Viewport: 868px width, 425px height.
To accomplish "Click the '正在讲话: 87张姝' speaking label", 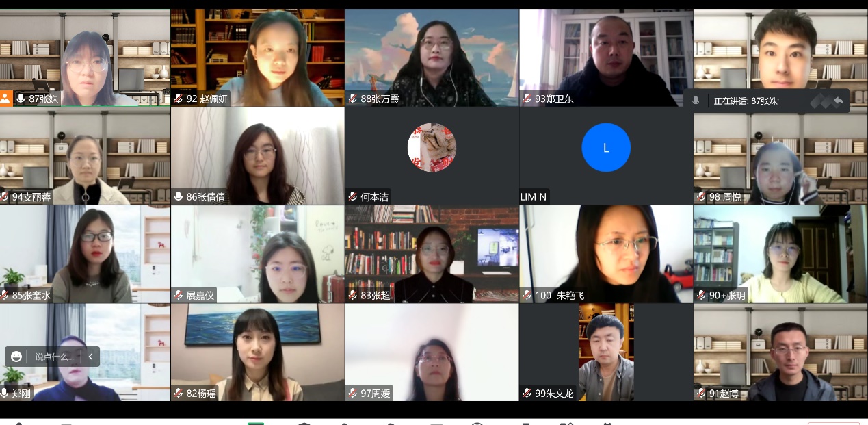I will (x=746, y=101).
